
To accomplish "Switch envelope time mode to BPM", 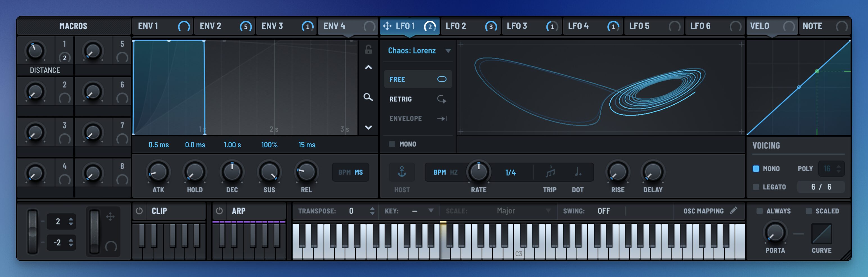I will (x=344, y=172).
